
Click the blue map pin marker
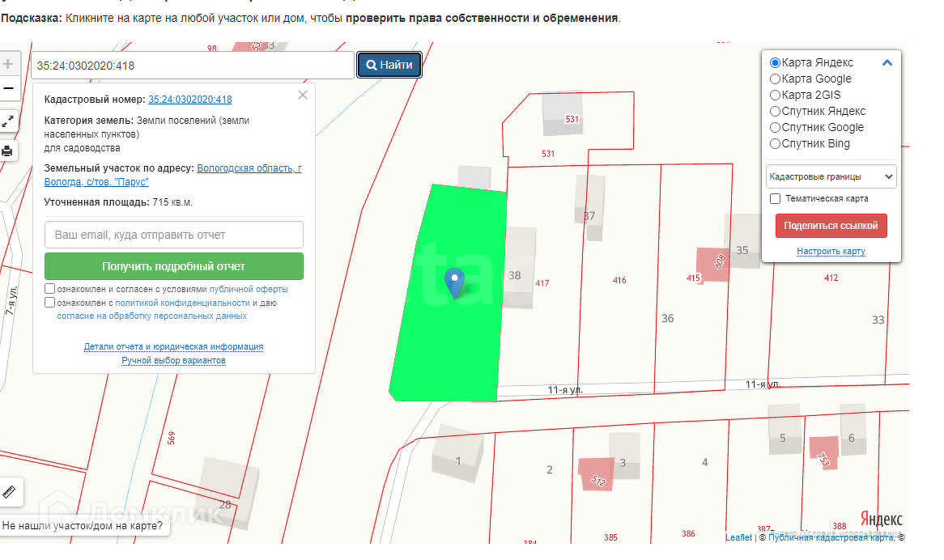click(x=454, y=283)
